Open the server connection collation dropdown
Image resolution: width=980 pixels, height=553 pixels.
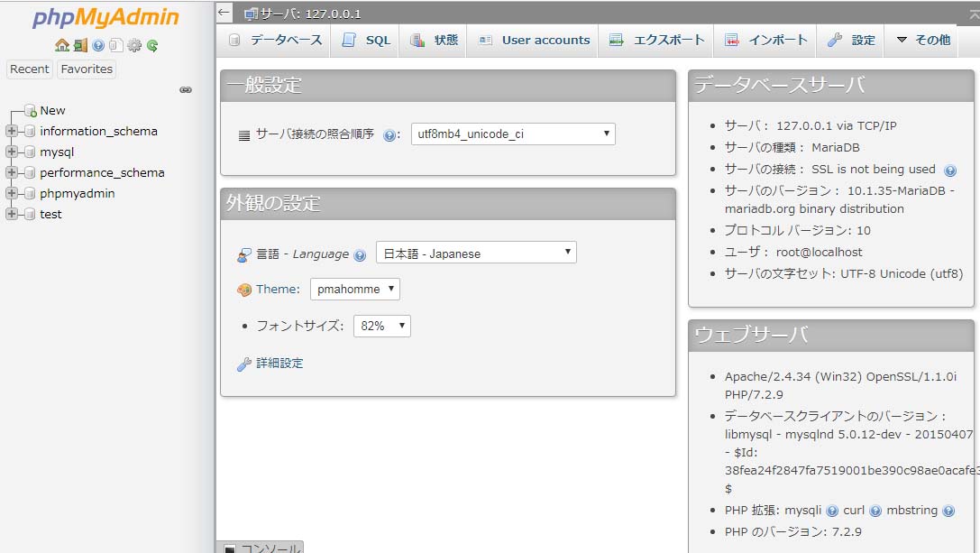(513, 134)
